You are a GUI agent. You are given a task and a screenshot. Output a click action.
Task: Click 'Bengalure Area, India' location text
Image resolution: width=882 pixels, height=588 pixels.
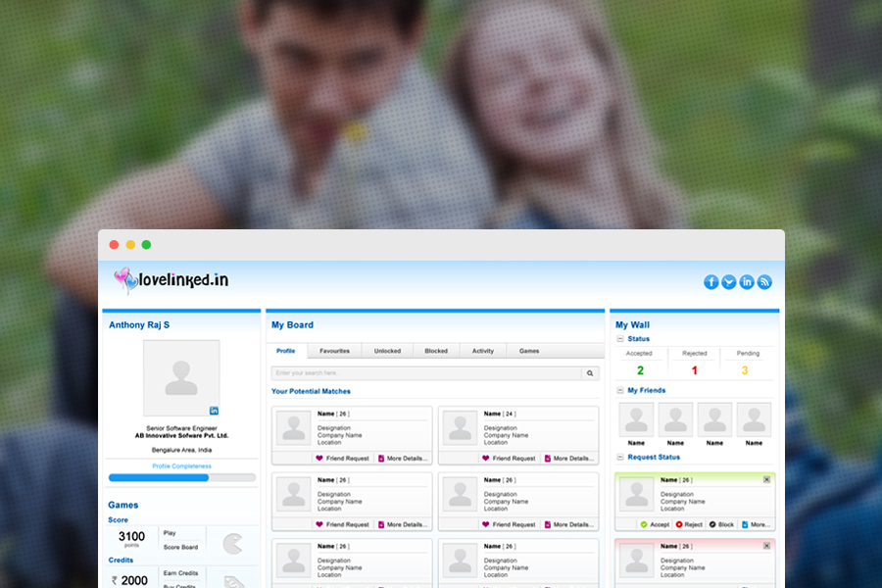[x=181, y=450]
